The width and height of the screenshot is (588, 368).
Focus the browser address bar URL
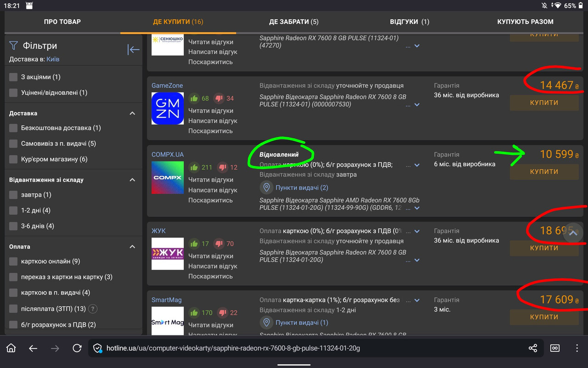point(233,348)
